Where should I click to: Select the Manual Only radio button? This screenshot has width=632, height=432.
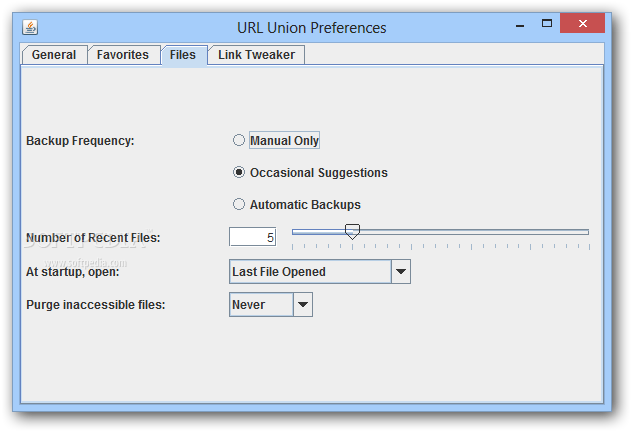[x=239, y=140]
